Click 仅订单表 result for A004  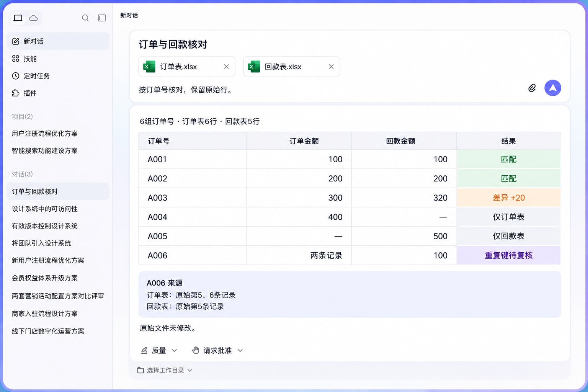pos(509,217)
